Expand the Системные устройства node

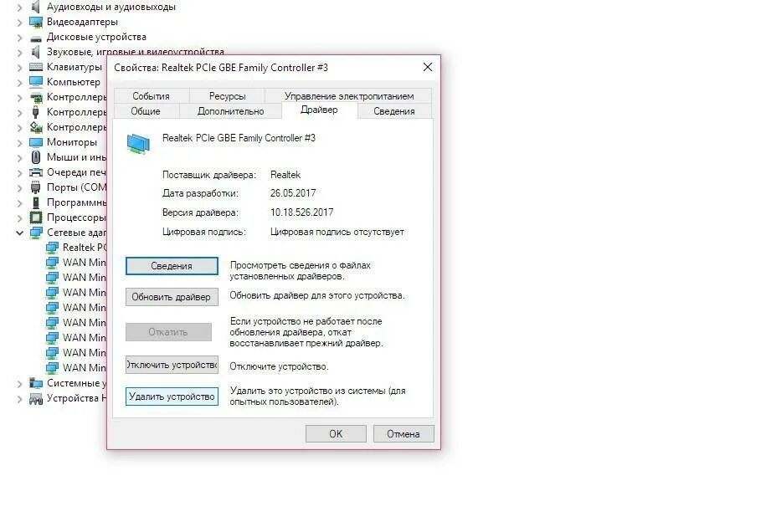click(x=19, y=384)
